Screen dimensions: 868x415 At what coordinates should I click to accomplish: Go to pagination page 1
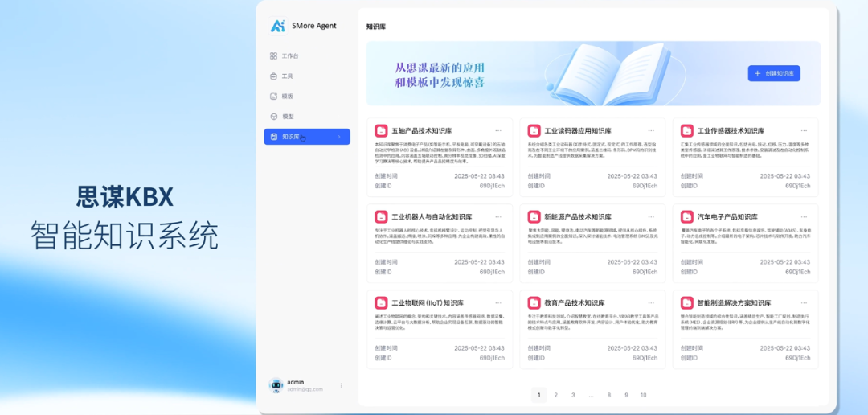[538, 395]
